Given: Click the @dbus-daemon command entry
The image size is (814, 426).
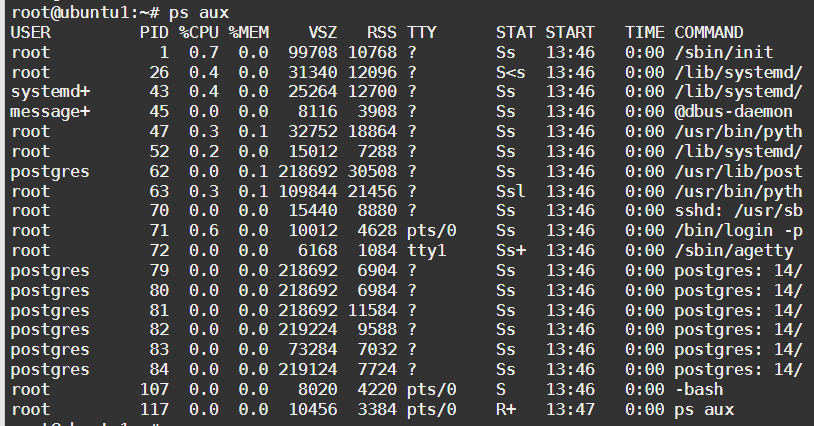Looking at the screenshot, I should (734, 111).
